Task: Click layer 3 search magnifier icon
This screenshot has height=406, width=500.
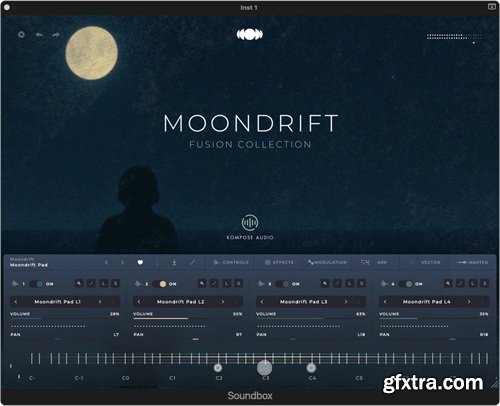Action: coord(325,284)
